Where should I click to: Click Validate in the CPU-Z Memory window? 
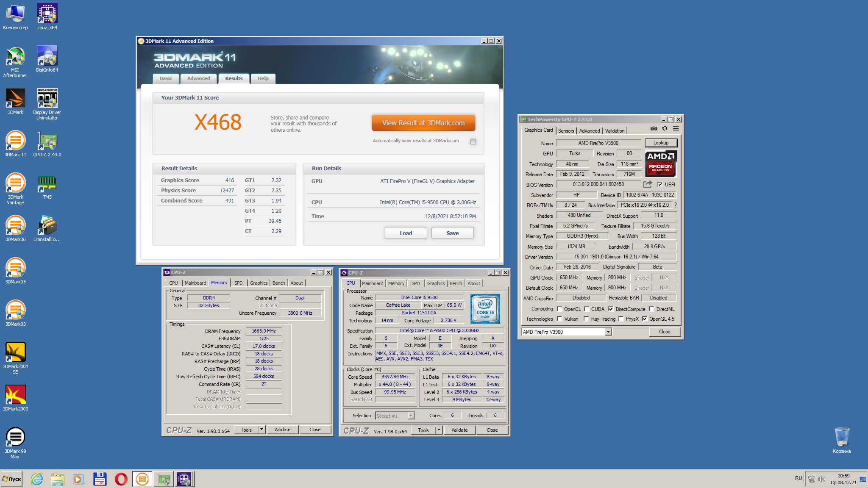[282, 430]
